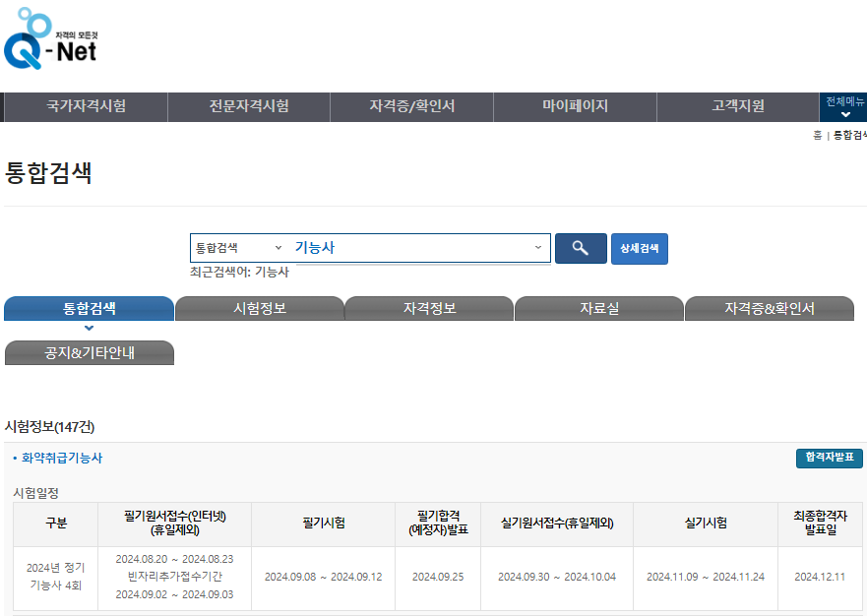Click the 상세검색 button
The height and width of the screenshot is (616, 867).
[x=640, y=248]
